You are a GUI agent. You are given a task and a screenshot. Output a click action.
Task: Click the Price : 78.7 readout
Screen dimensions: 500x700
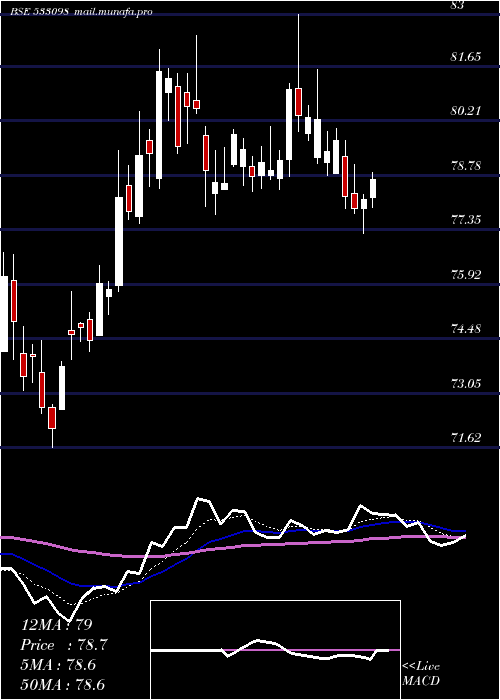point(64,645)
